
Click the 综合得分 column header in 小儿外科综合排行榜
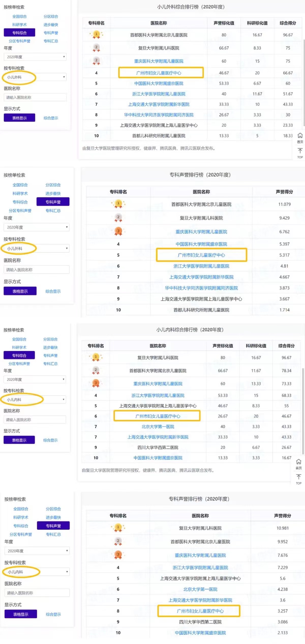288,23
